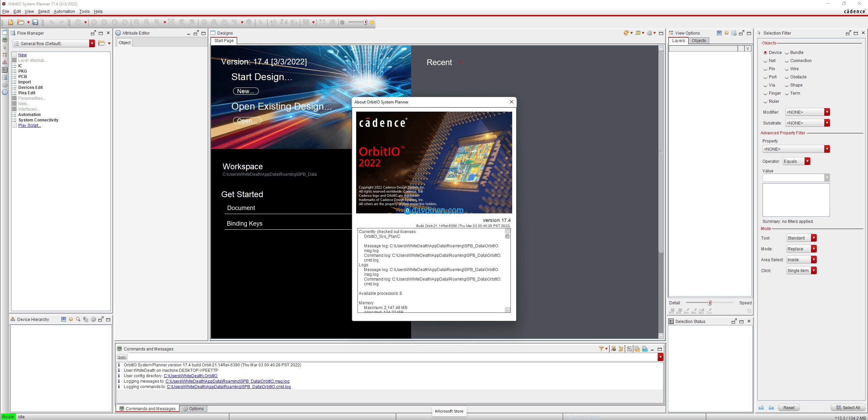Click the folder icon in Flow Manager

pyautogui.click(x=101, y=43)
